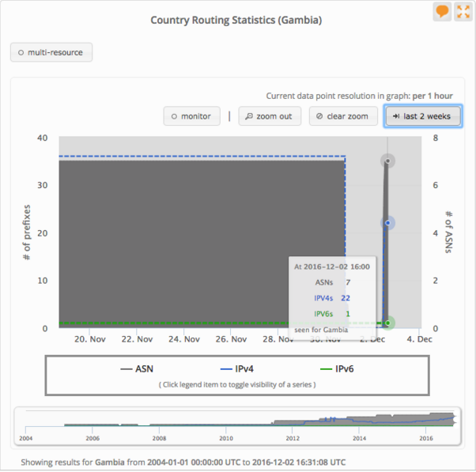Select the last 2 weeks range
Image resolution: width=476 pixels, height=472 pixels.
[422, 116]
